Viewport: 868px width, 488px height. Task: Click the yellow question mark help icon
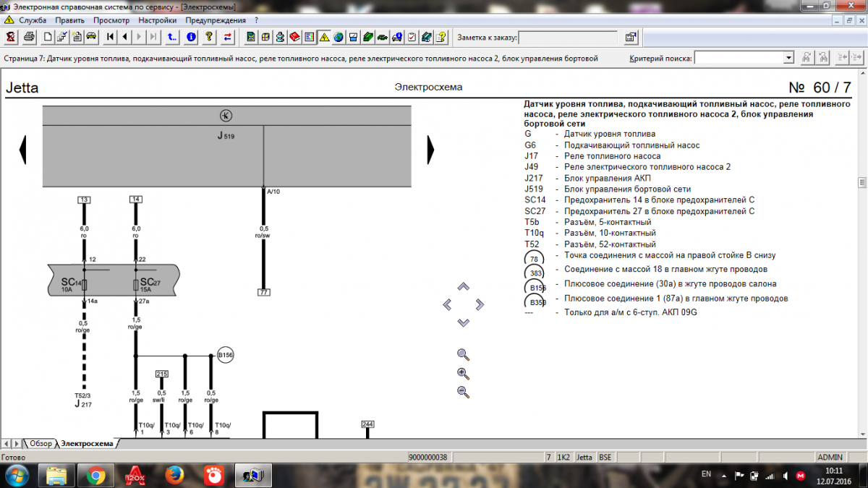[x=209, y=36]
